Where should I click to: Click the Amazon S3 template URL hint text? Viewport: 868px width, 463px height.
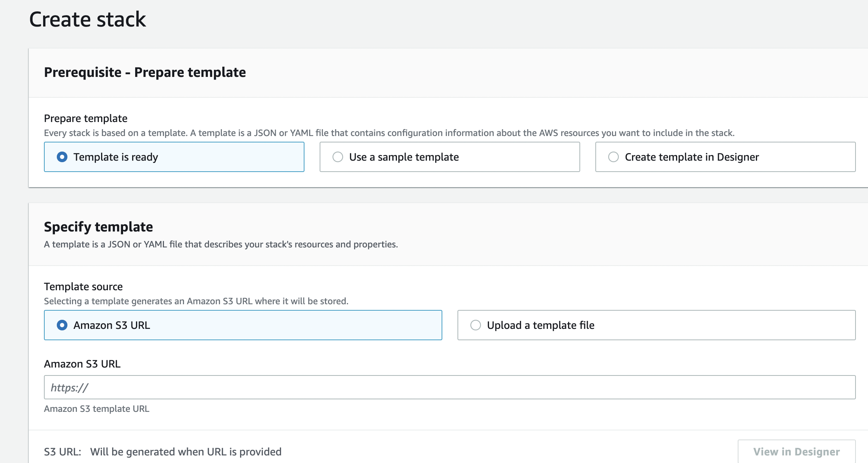[x=97, y=409]
